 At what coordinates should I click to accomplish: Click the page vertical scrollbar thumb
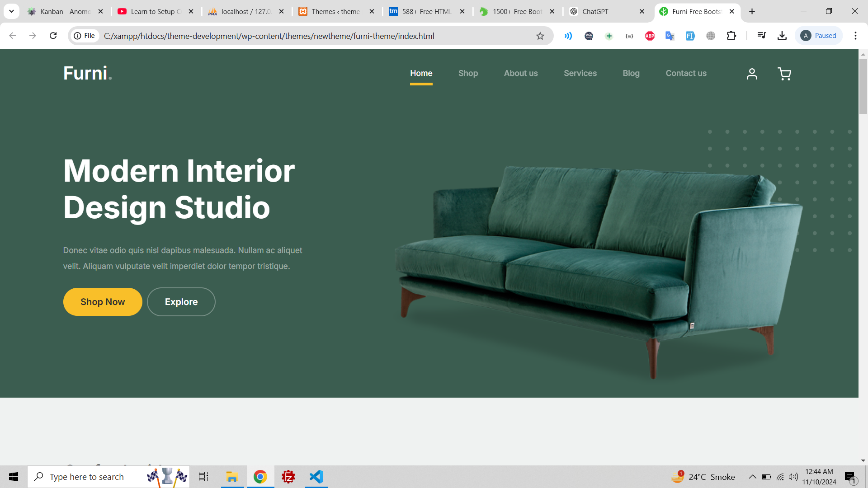point(863,86)
